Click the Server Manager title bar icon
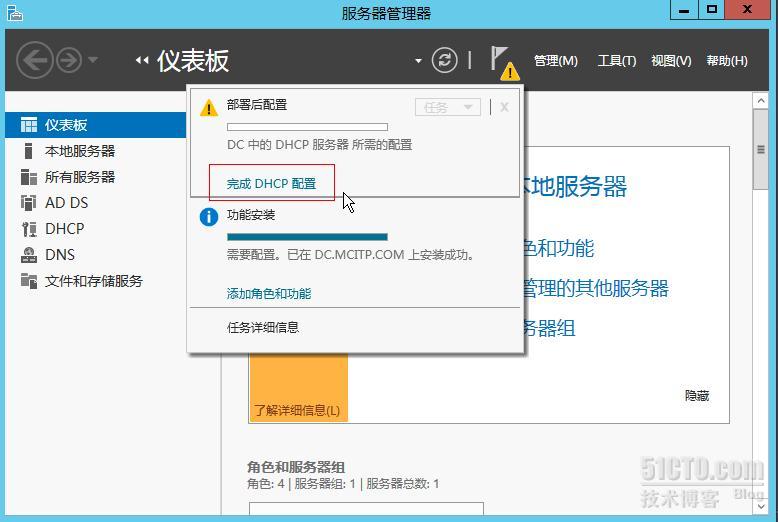This screenshot has height=522, width=778. click(15, 12)
